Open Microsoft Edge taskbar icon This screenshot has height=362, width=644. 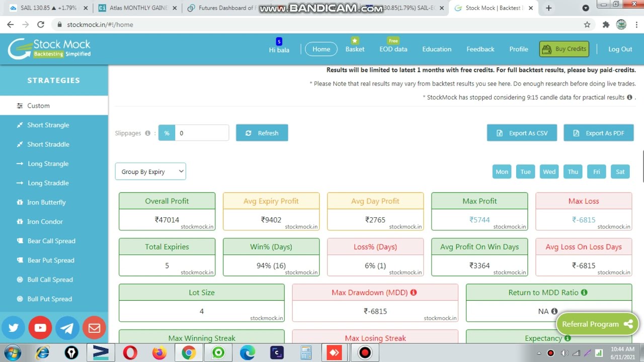coord(247,353)
